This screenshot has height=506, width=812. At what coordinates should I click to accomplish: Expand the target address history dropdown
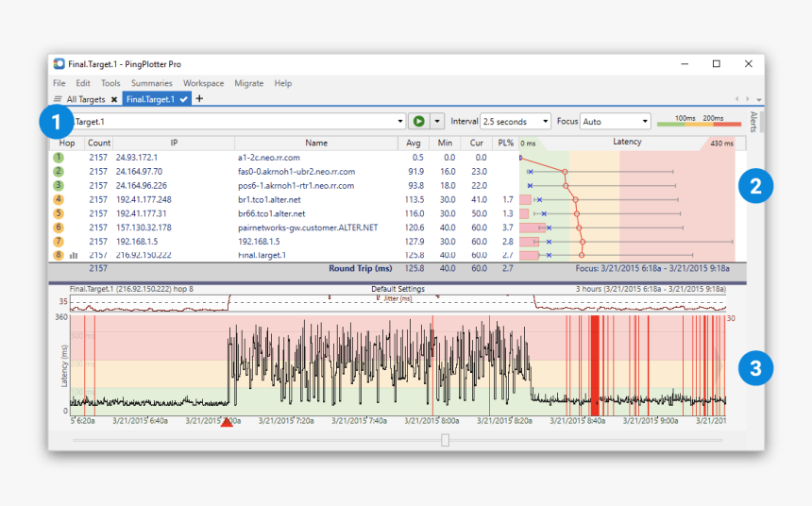point(399,121)
